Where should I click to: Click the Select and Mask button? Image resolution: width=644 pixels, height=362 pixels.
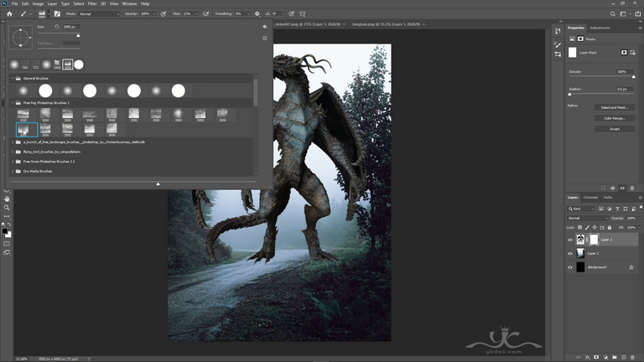(x=615, y=107)
